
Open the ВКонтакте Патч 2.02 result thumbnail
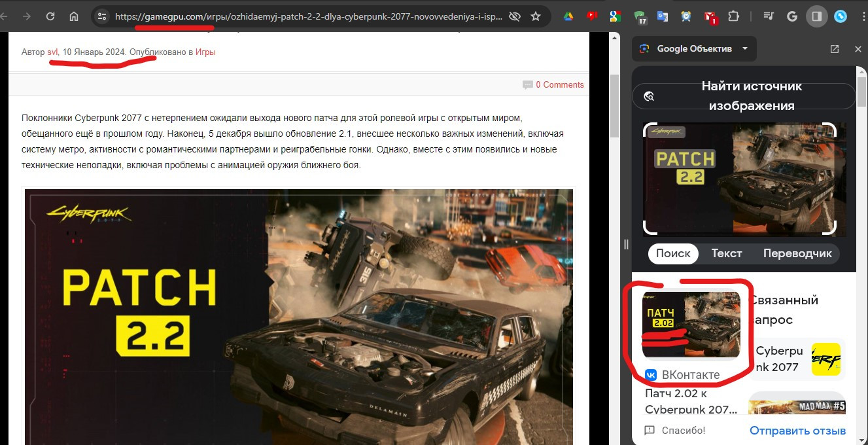(691, 325)
